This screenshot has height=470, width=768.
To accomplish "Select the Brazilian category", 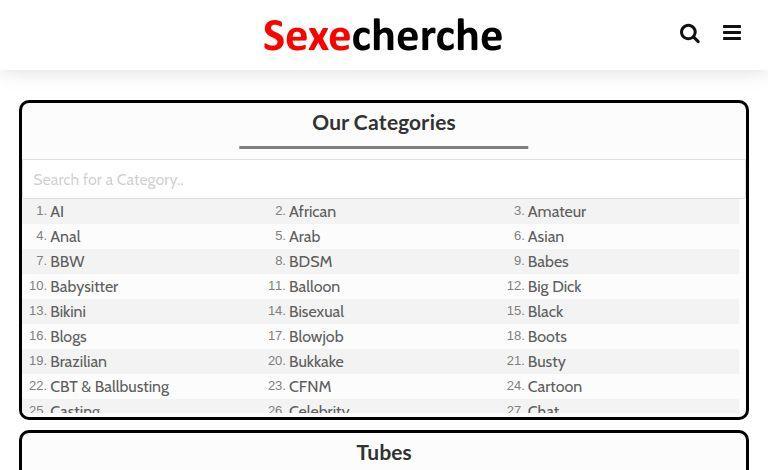I will point(78,362).
